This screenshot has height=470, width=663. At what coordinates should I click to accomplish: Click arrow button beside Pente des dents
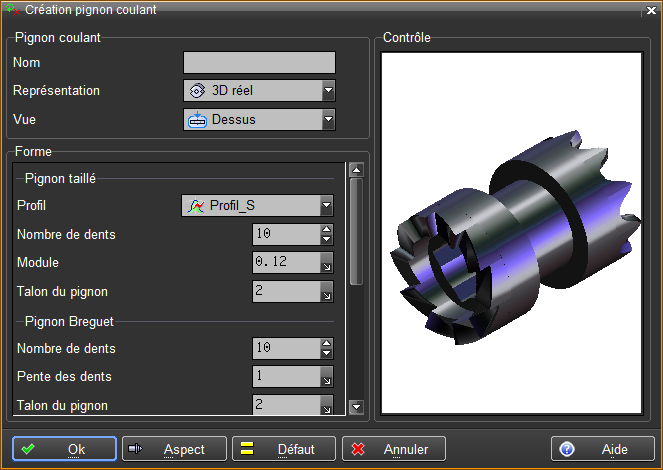click(x=326, y=377)
